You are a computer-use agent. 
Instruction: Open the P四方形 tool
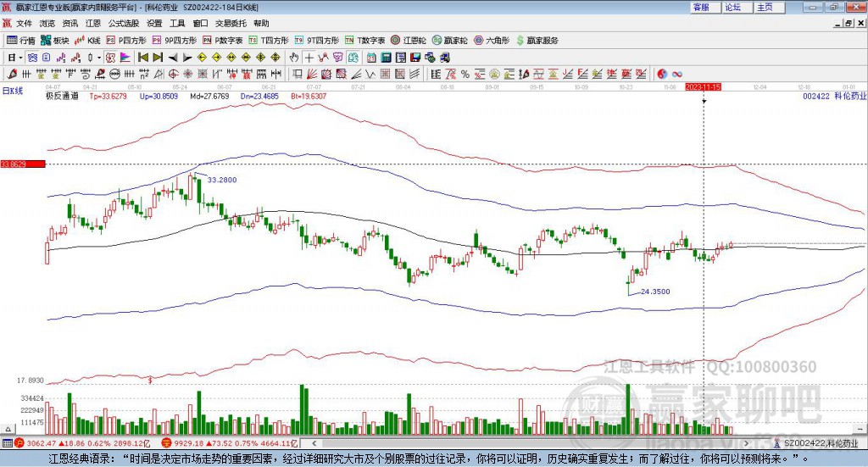pos(126,40)
